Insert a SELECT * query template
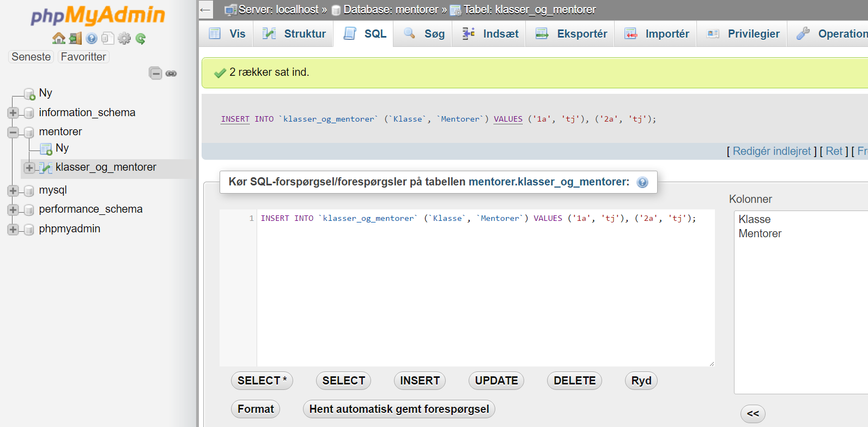 pos(262,381)
